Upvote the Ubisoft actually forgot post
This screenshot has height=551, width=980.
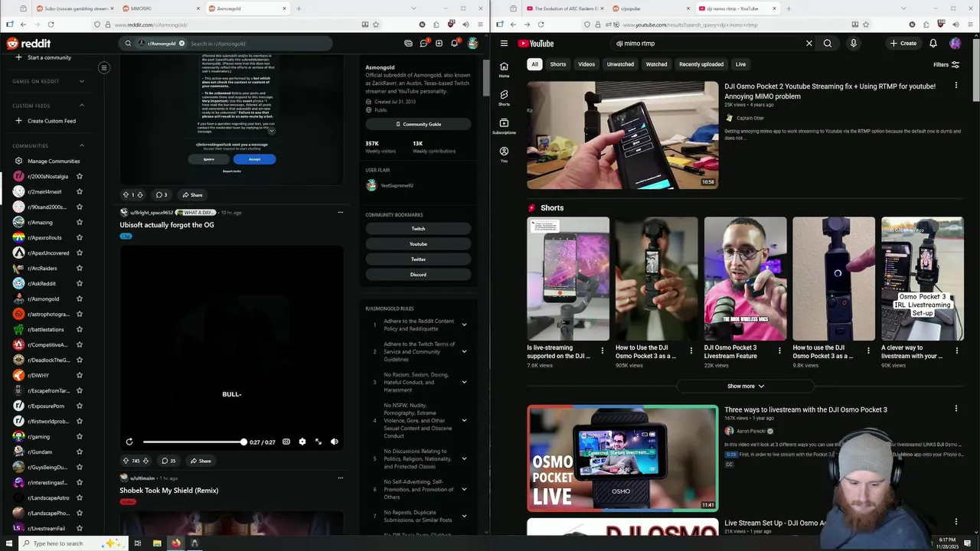126,461
